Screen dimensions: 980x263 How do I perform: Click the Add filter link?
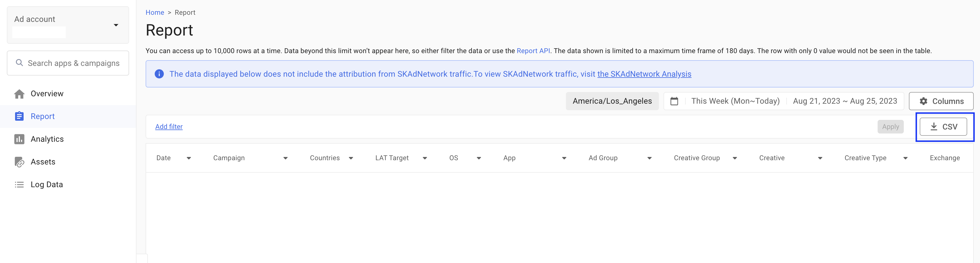coord(169,127)
